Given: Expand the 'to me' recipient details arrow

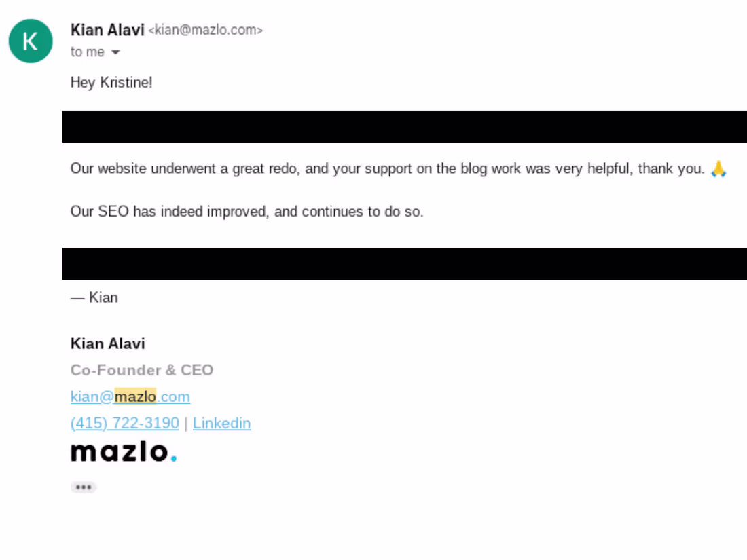Looking at the screenshot, I should click(x=115, y=52).
